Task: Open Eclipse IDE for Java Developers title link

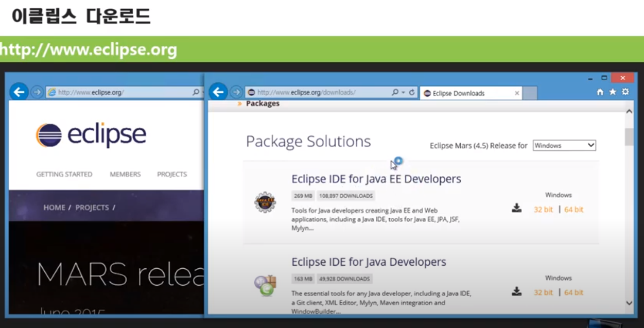Action: tap(369, 262)
